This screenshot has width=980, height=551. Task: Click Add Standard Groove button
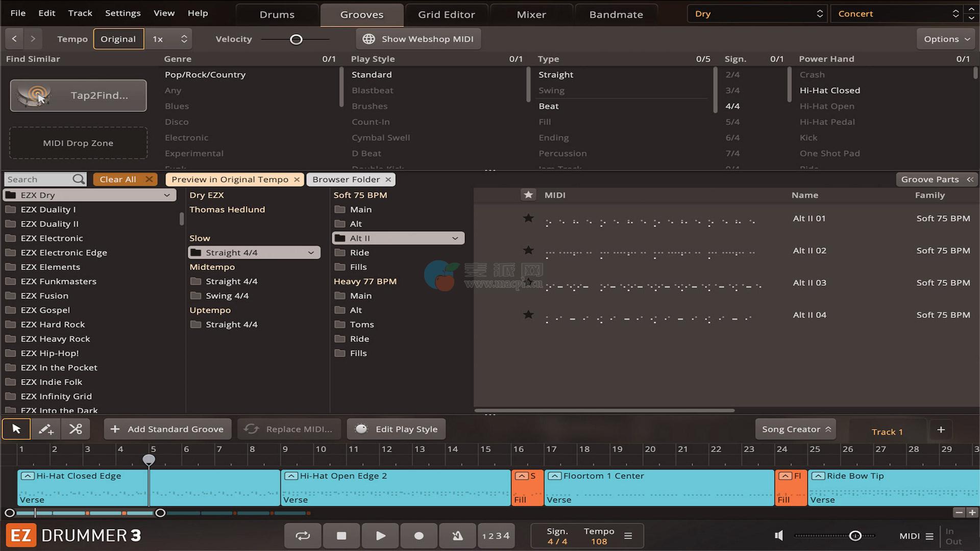point(167,429)
